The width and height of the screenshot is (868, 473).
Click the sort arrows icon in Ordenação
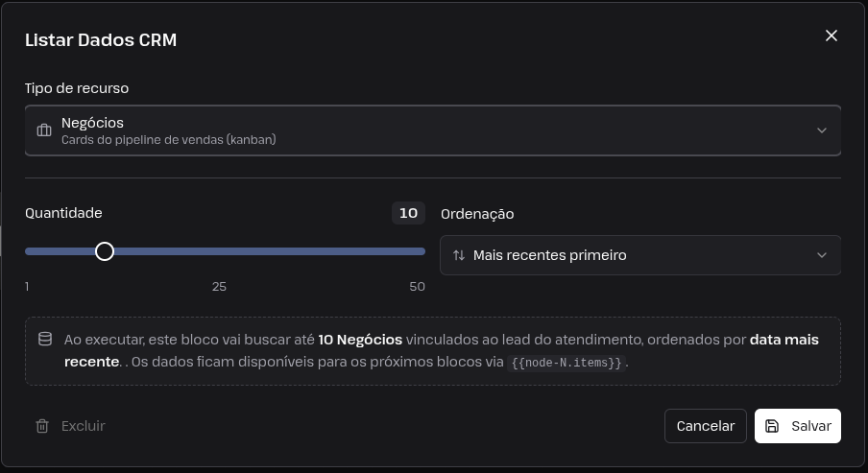pyautogui.click(x=459, y=255)
